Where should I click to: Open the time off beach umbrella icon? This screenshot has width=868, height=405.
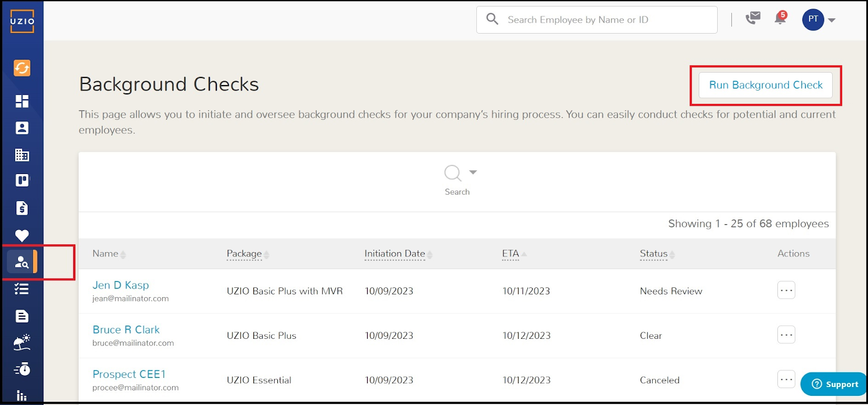point(22,343)
